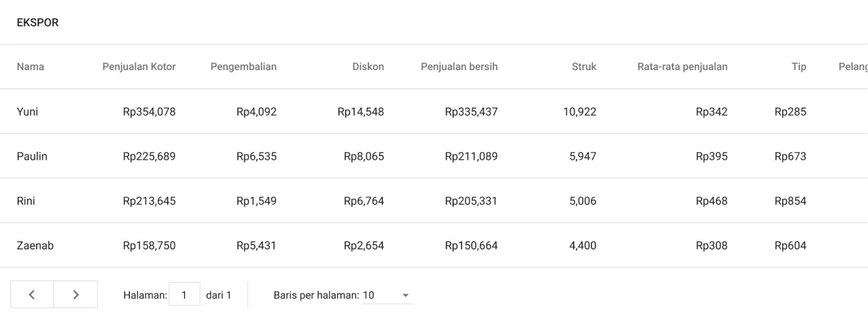This screenshot has width=868, height=324.
Task: Go to next page arrow
Action: coord(76,295)
